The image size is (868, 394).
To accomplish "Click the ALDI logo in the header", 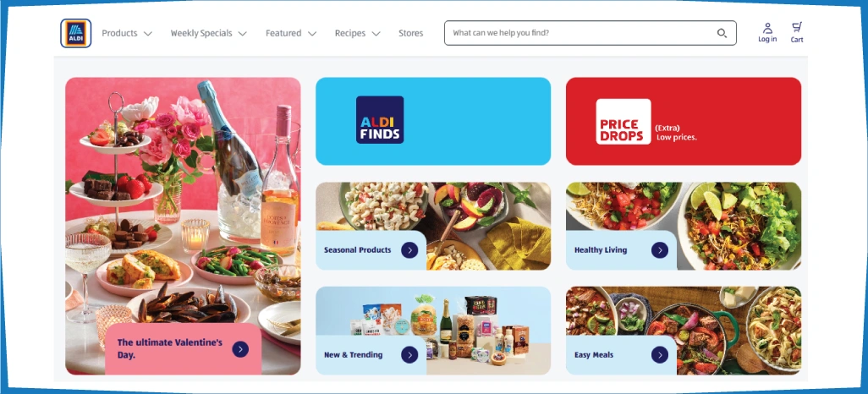I will click(x=76, y=33).
